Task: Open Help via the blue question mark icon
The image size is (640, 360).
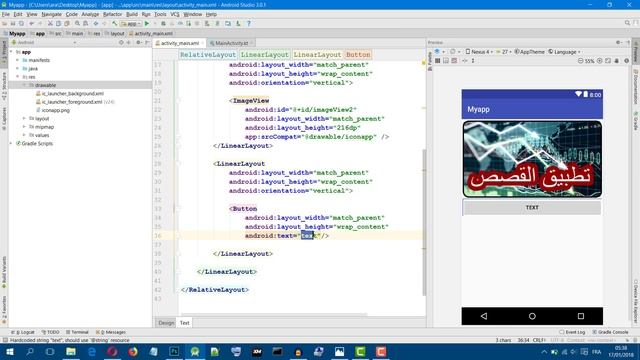Action: pyautogui.click(x=248, y=24)
